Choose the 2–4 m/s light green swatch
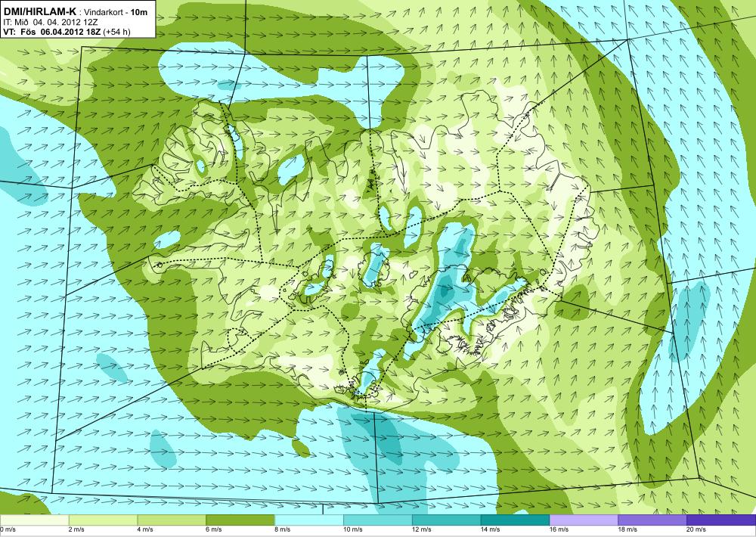This screenshot has width=756, height=537. tap(103, 520)
